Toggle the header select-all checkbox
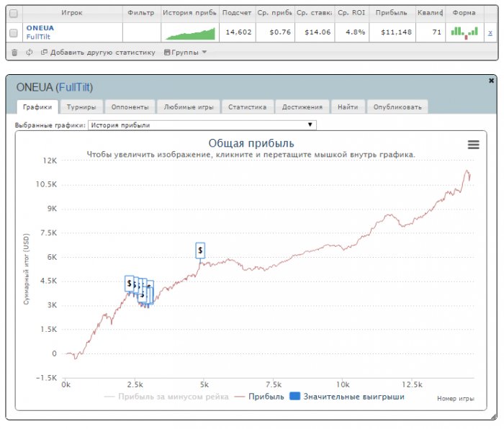504x429 pixels. [x=14, y=14]
